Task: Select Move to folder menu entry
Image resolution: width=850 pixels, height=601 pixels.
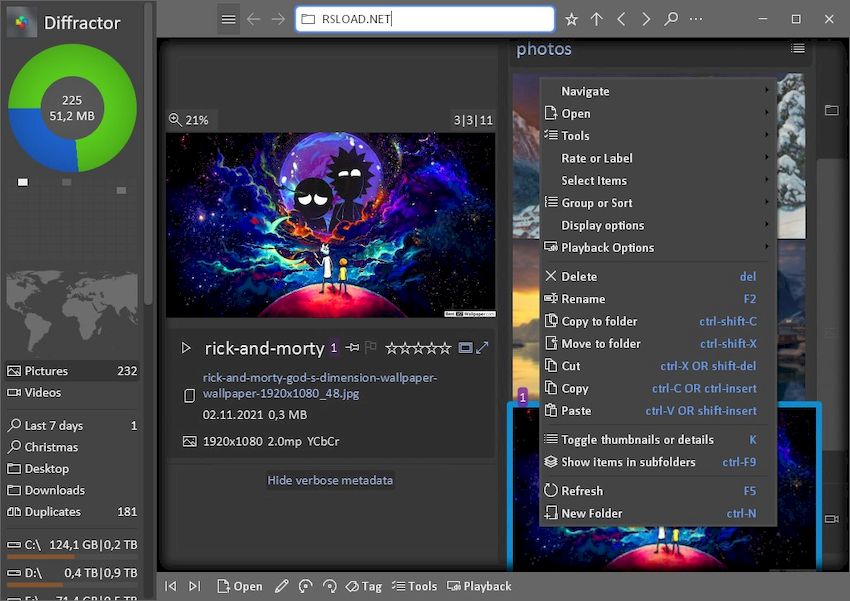Action: [658, 344]
